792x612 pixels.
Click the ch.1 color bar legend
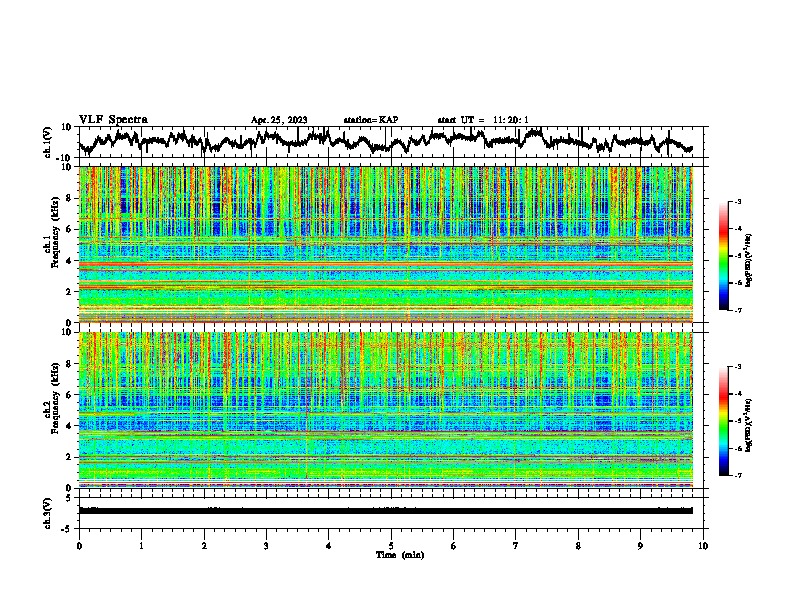coord(723,256)
